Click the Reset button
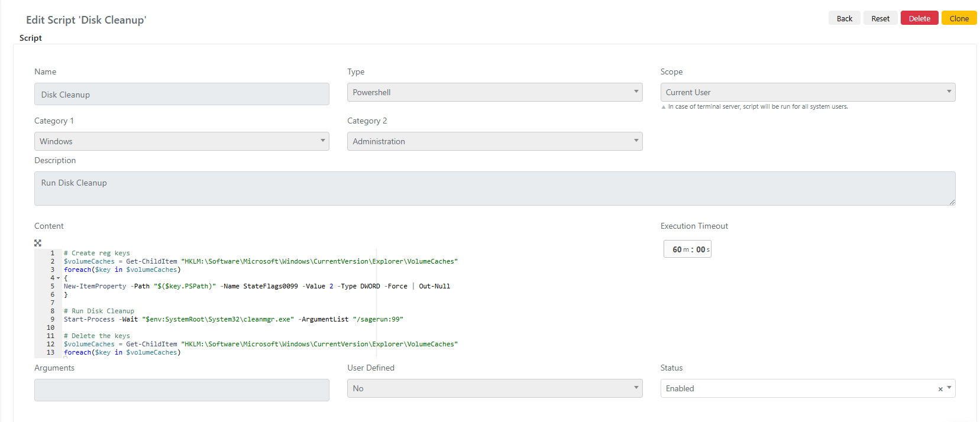 (x=880, y=18)
